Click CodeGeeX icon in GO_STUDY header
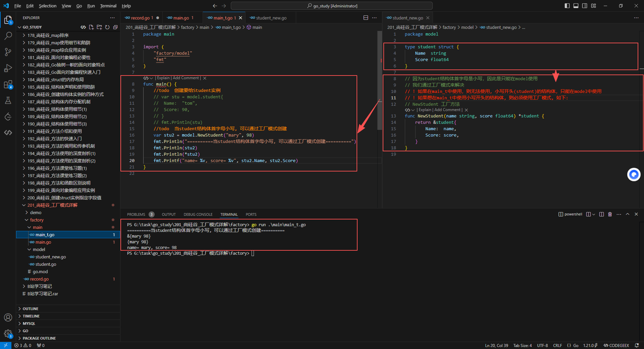This screenshot has width=644, height=349. tap(83, 27)
